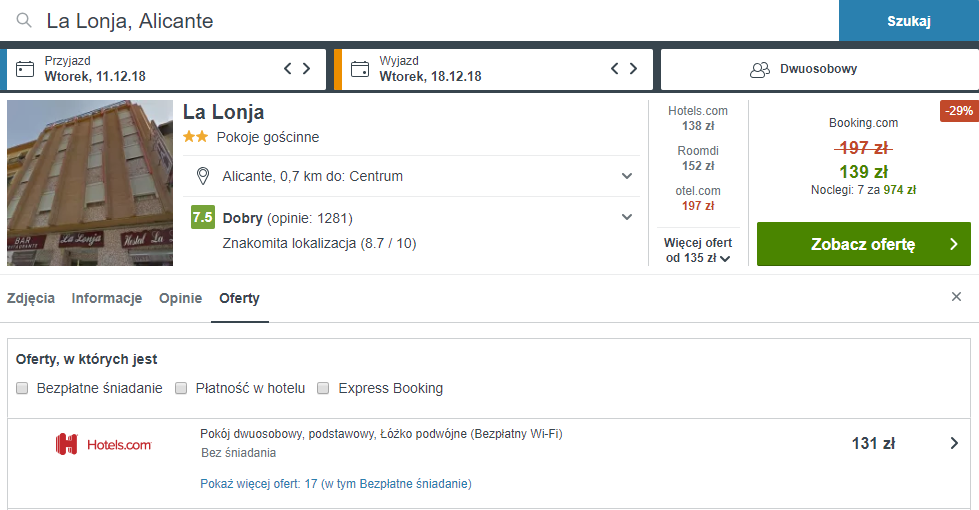Viewport: 979px width, 510px height.
Task: Expand the Dobry rating details
Action: pos(627,217)
